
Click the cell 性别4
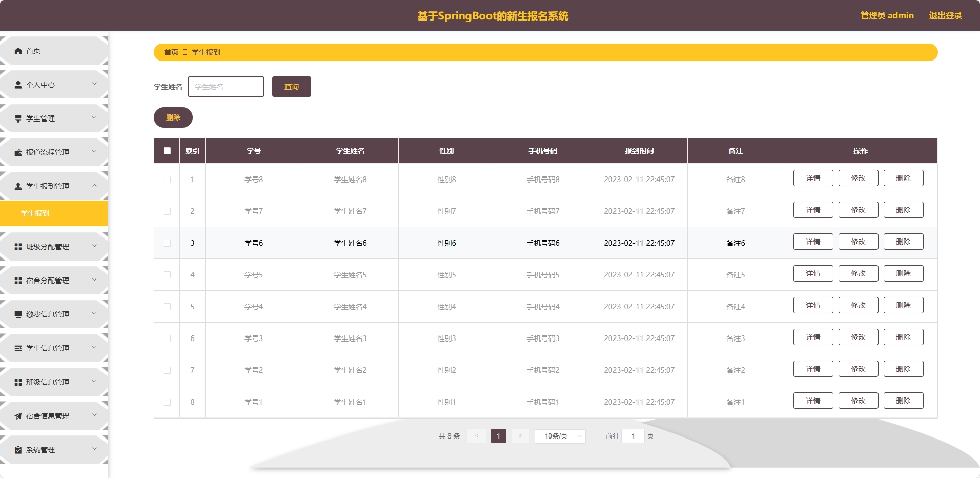[446, 307]
